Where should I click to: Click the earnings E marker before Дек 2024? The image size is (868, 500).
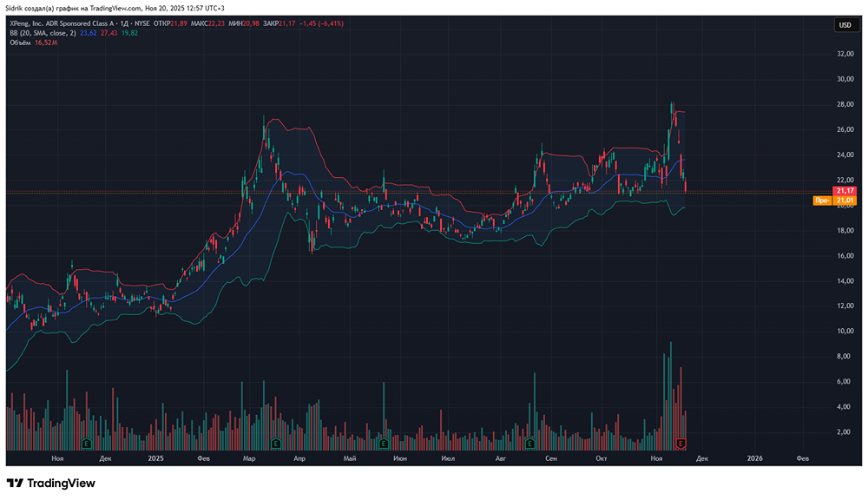(x=86, y=444)
